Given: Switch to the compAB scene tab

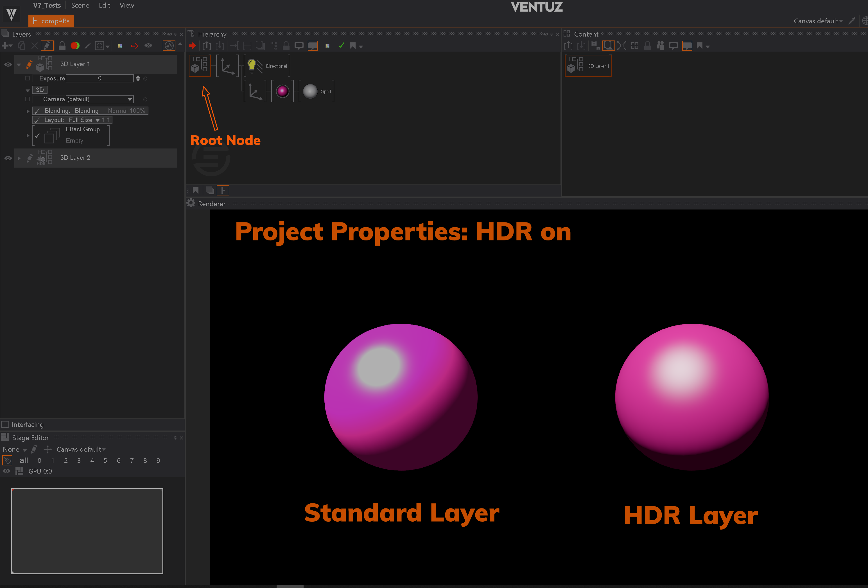Looking at the screenshot, I should point(51,21).
